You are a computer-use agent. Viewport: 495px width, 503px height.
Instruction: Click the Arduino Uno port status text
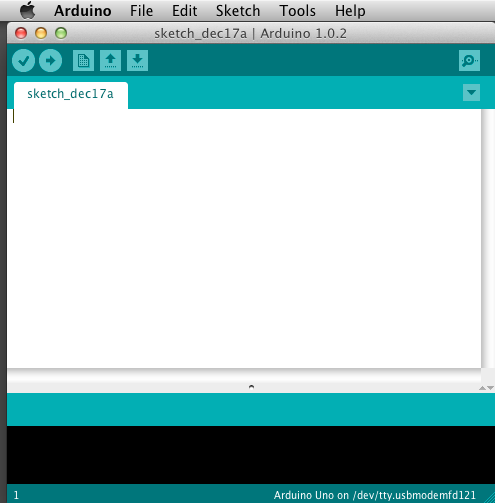tap(375, 495)
